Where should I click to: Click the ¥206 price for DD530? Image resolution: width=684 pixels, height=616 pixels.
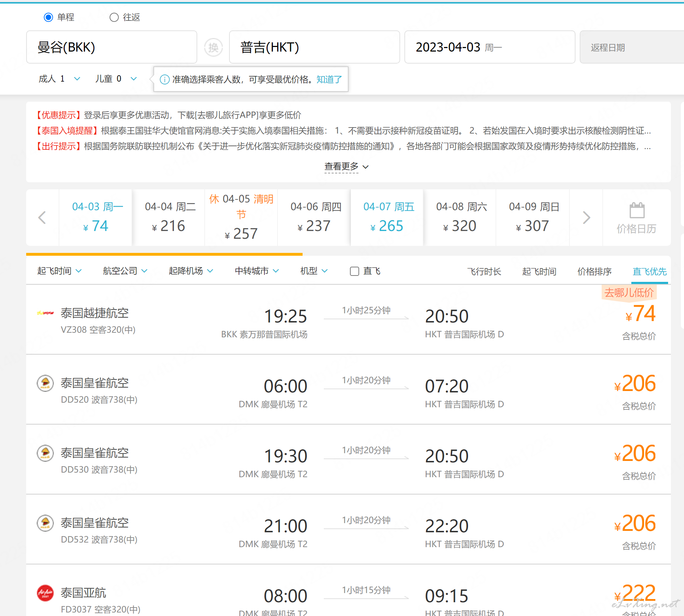635,454
